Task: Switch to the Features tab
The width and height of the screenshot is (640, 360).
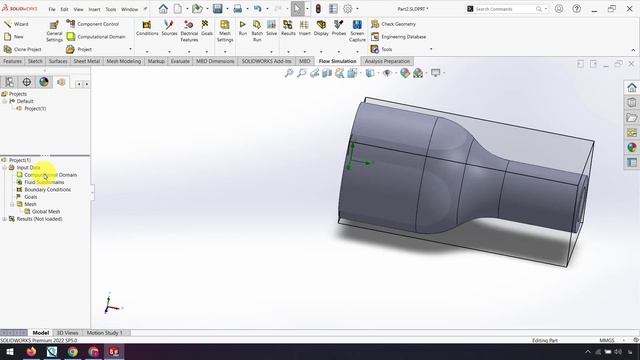Action: [12, 61]
